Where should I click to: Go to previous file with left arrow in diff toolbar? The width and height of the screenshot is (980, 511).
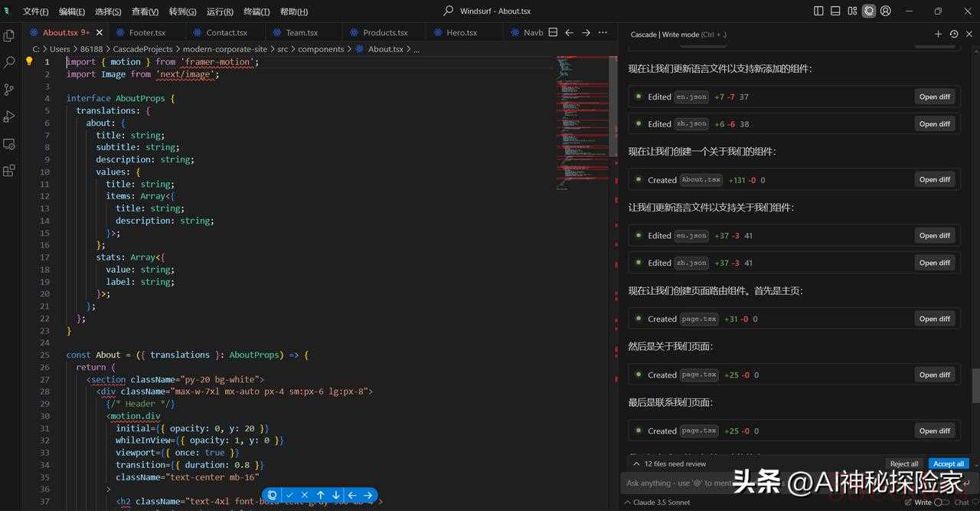[352, 495]
